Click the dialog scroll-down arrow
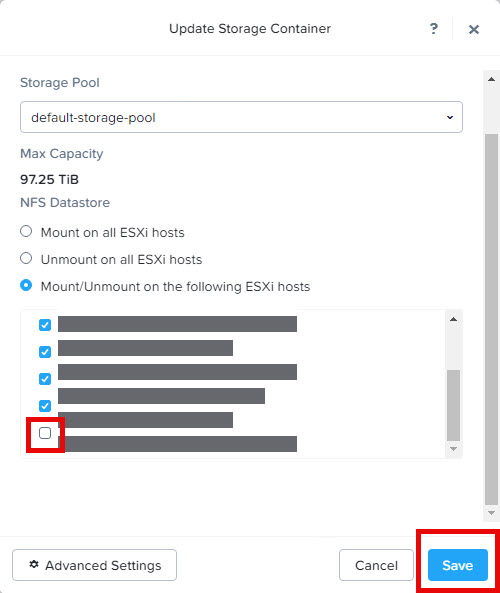500x593 pixels. click(x=491, y=513)
